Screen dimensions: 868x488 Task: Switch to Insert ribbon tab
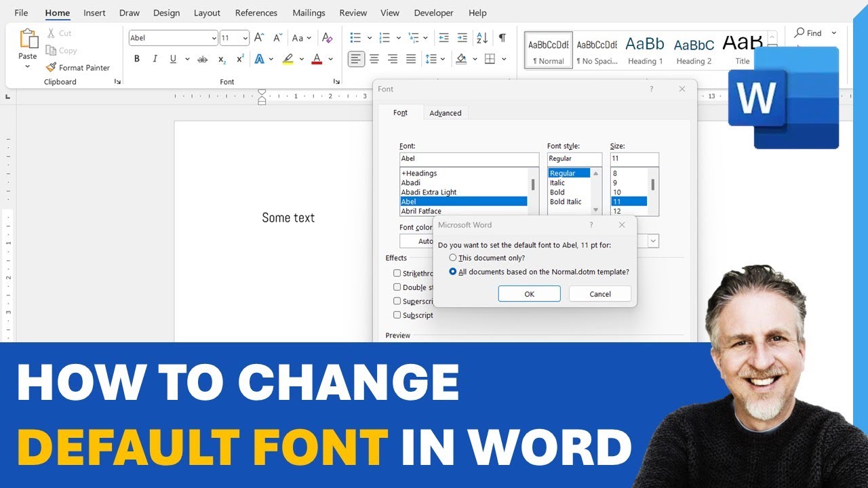pyautogui.click(x=94, y=13)
